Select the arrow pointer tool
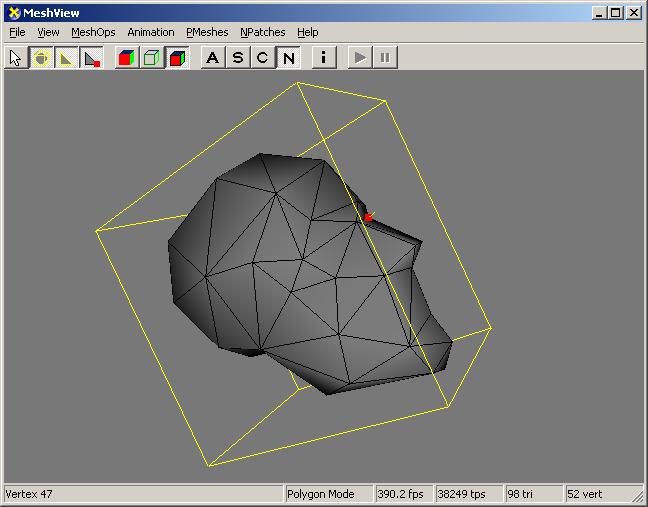The width and height of the screenshot is (648, 507). pyautogui.click(x=16, y=57)
